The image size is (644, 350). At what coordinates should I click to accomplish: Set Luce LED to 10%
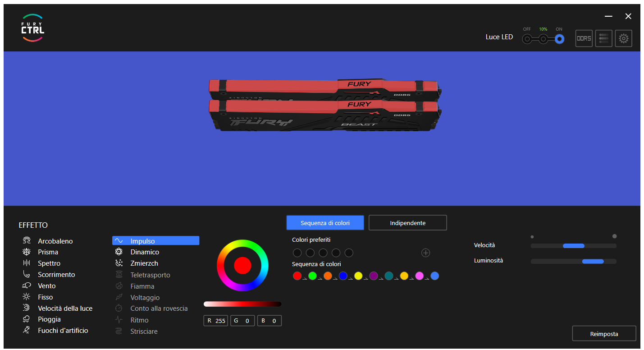coord(544,39)
